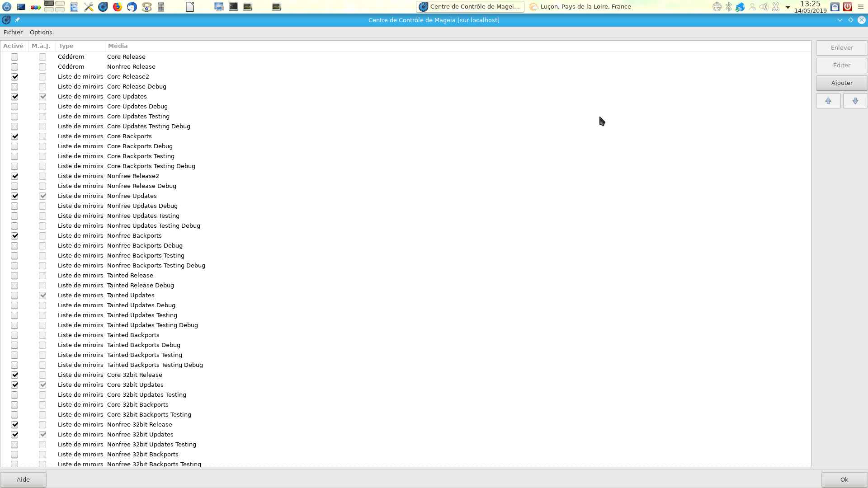Move selected media up with arrow button

(x=828, y=101)
